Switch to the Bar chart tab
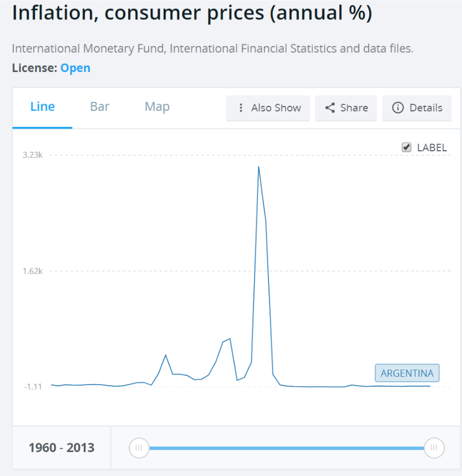Screen dimensions: 462x476 click(100, 107)
